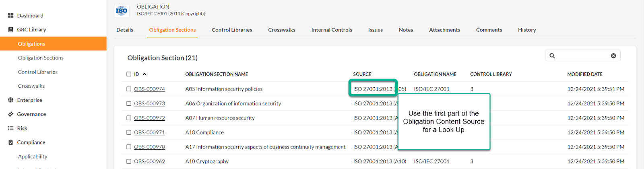
Task: Sort by ID using the arrow
Action: 144,74
